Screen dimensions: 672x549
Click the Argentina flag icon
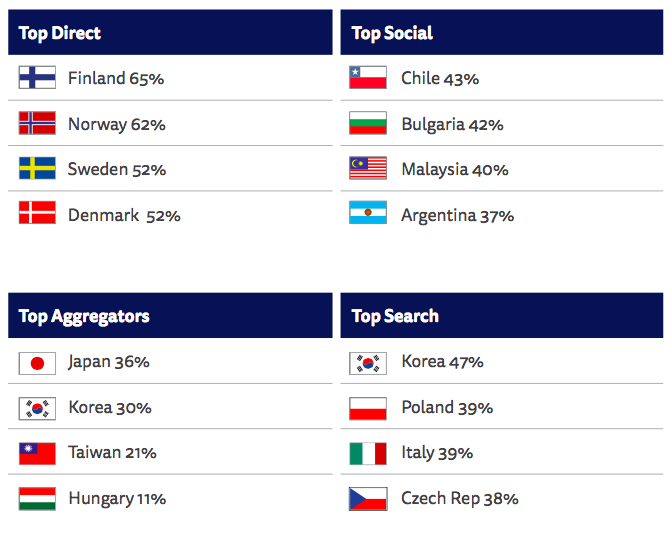click(368, 214)
